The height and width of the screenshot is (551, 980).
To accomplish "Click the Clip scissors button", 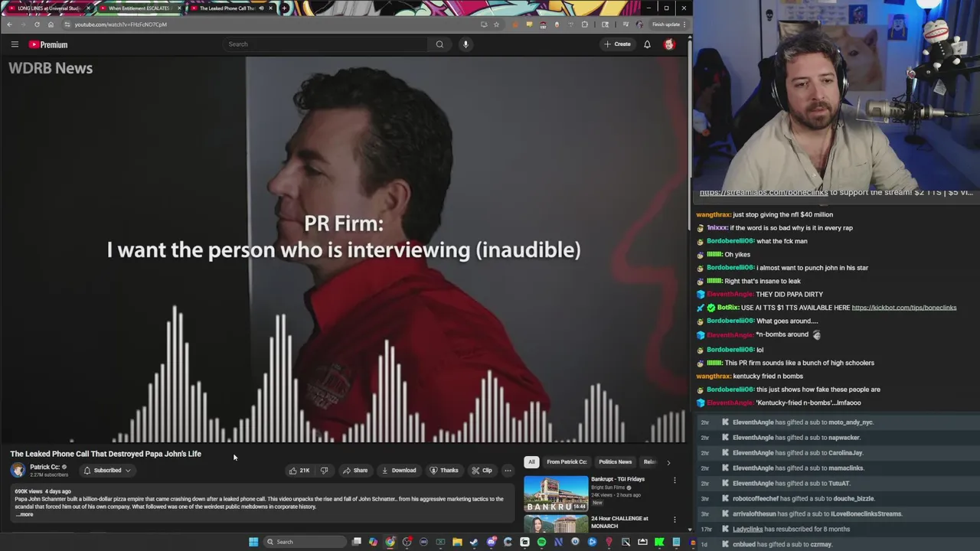I will 482,471.
